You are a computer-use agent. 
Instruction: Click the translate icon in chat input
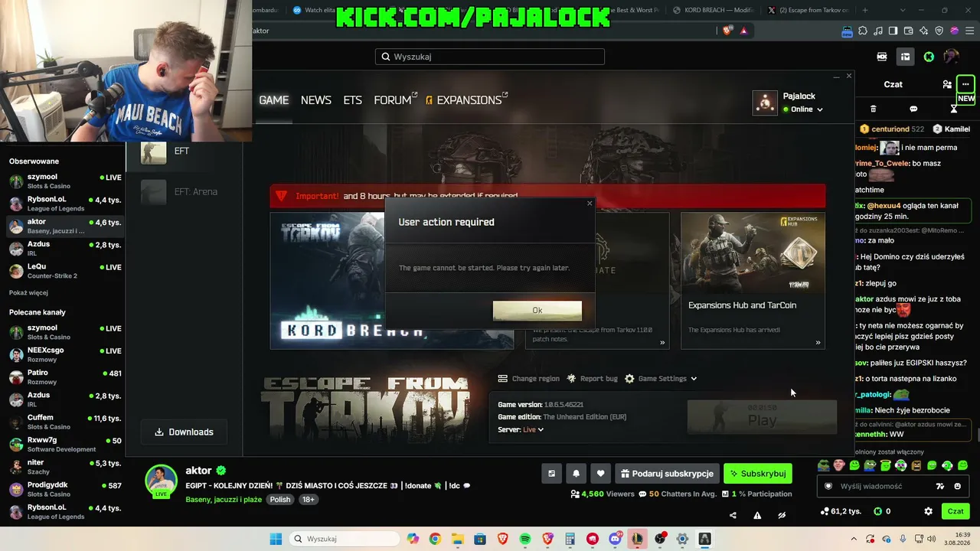pyautogui.click(x=940, y=486)
